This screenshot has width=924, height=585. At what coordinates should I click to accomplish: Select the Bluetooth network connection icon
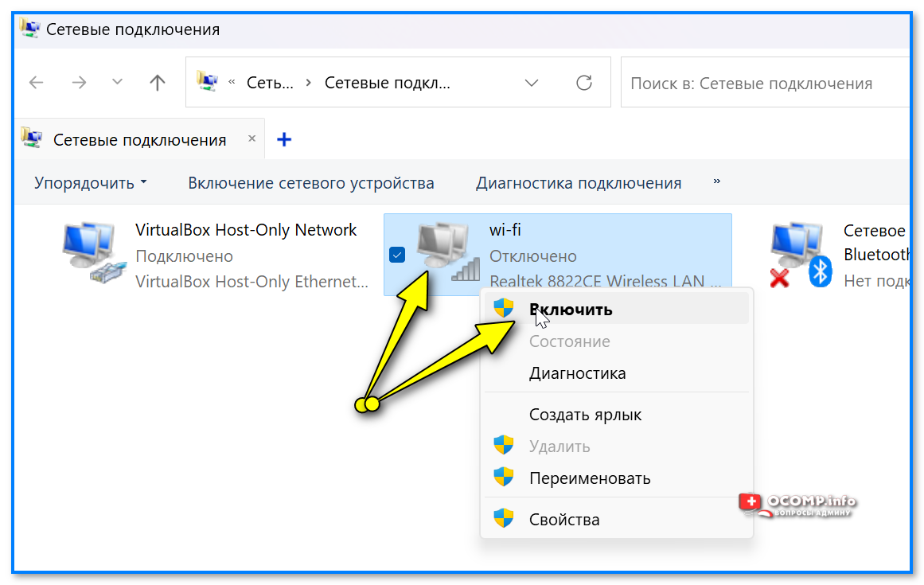[x=801, y=255]
